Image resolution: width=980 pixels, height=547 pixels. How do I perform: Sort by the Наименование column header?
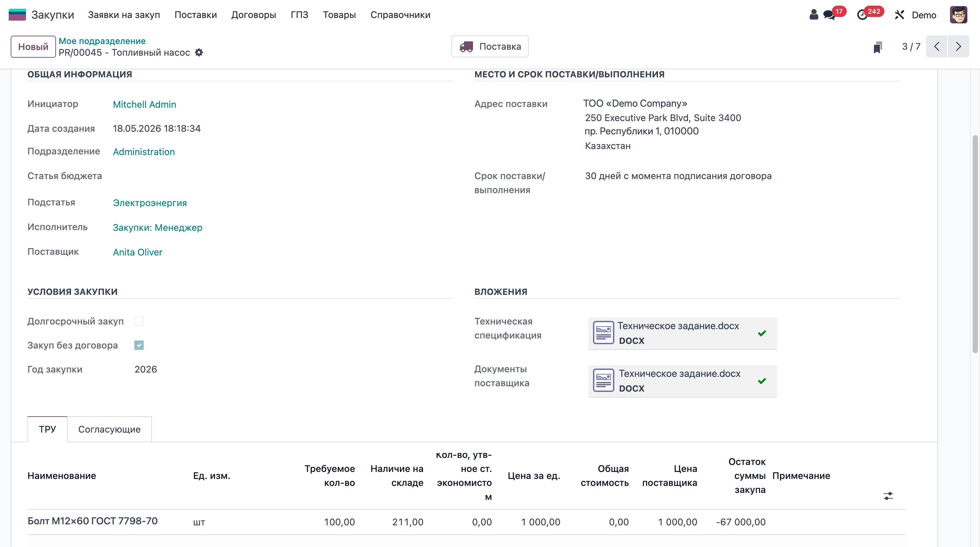[62, 476]
